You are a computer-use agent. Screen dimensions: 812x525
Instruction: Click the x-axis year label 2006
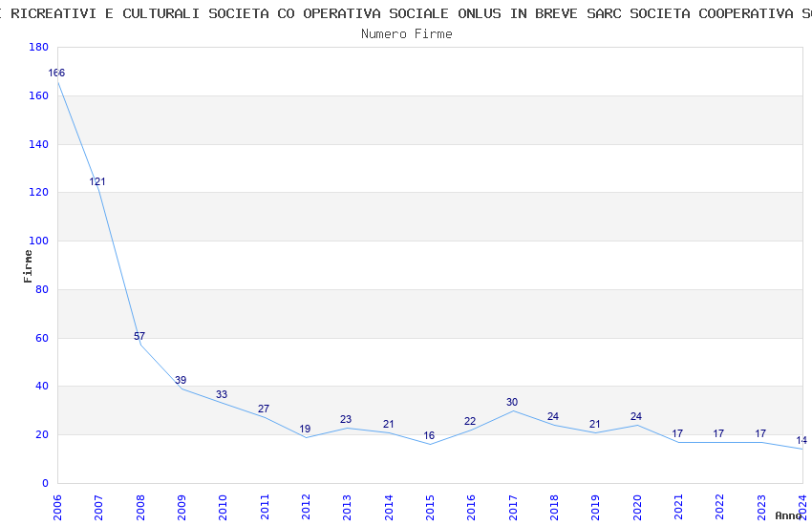coord(57,508)
